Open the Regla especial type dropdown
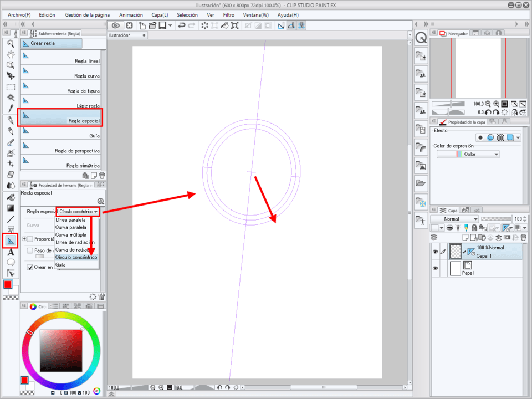The height and width of the screenshot is (399, 532). (x=78, y=212)
